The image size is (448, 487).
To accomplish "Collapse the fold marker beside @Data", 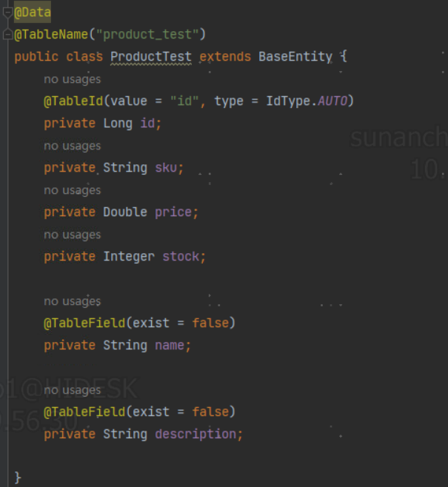I will pos(7,13).
